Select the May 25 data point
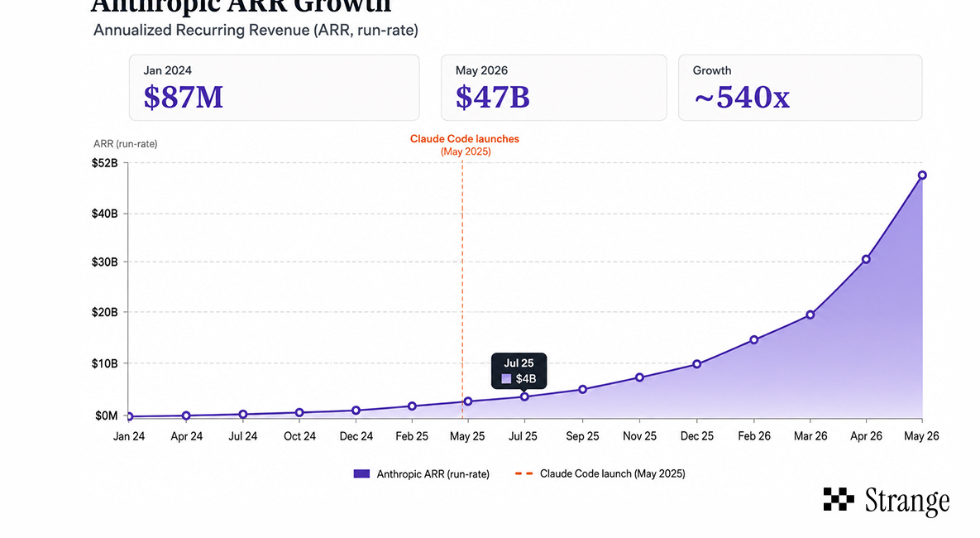This screenshot has height=538, width=980. tap(468, 401)
